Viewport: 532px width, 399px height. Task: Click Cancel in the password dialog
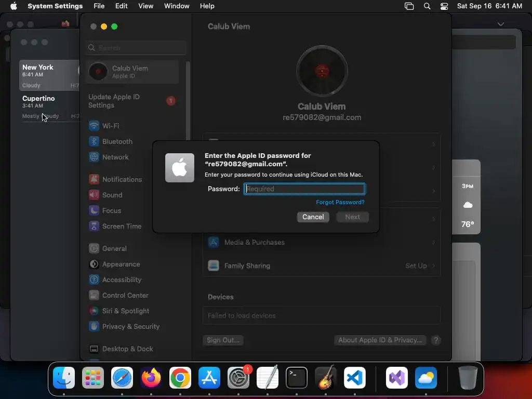coord(313,217)
